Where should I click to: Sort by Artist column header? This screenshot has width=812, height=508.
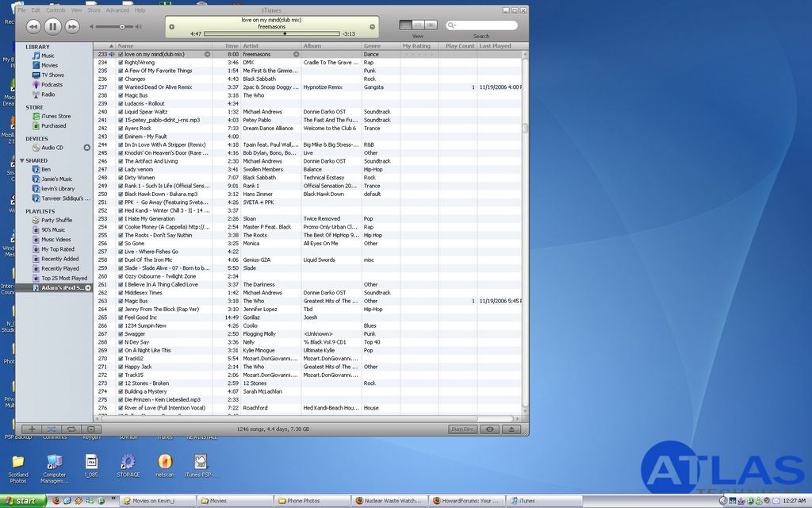click(x=271, y=45)
